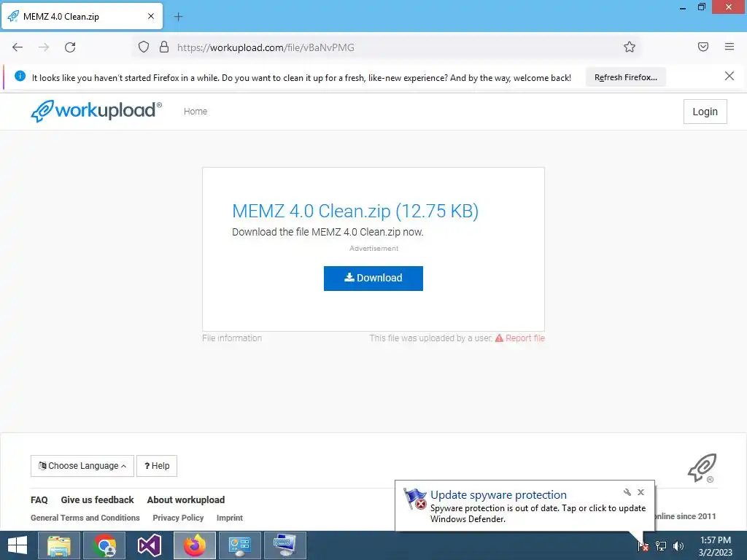
Task: Open Chrome from the taskbar
Action: (x=104, y=545)
